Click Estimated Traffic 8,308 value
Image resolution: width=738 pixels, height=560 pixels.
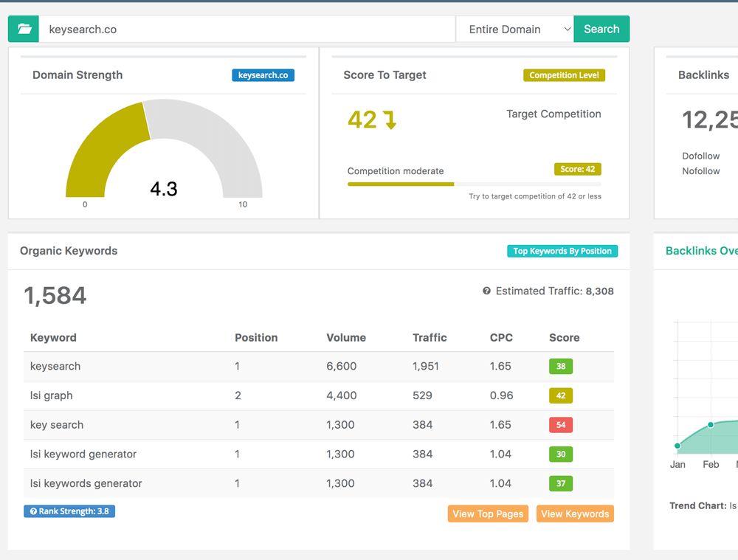599,291
